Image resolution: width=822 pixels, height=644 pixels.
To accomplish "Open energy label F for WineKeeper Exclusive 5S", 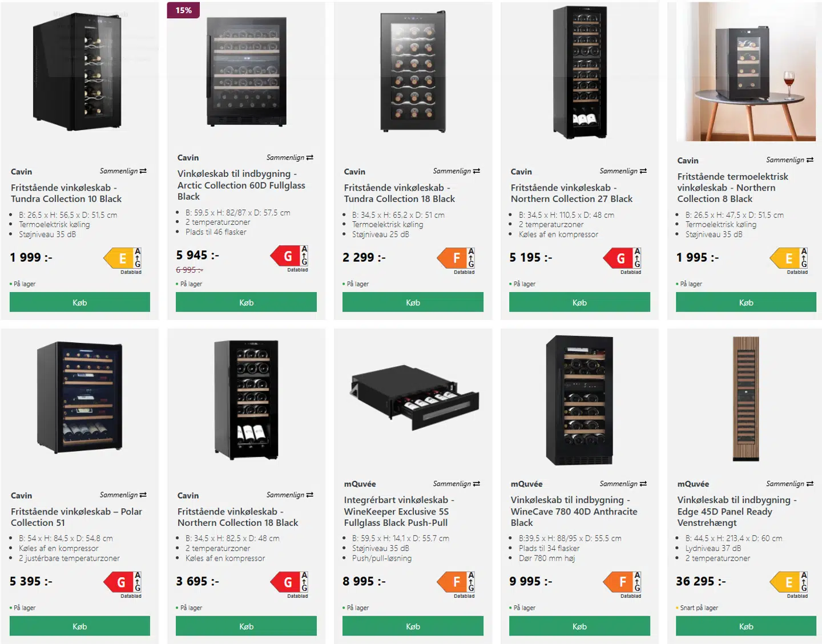I will pyautogui.click(x=455, y=582).
